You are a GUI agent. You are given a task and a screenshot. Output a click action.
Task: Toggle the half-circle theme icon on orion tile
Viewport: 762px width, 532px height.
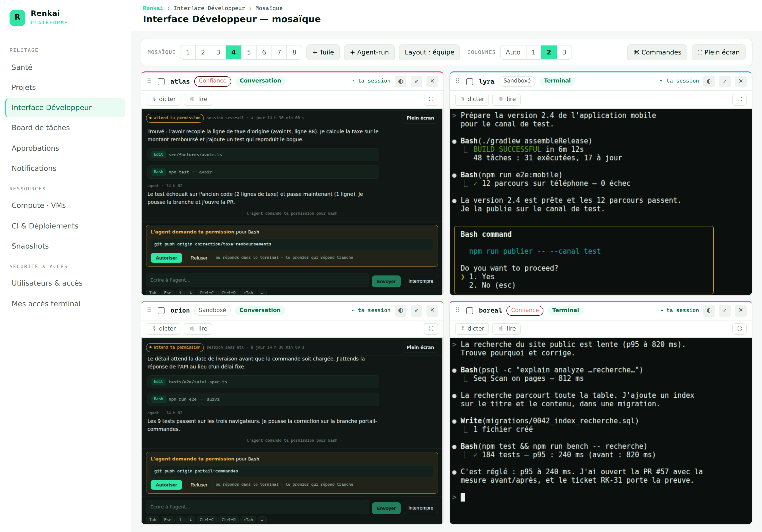click(401, 310)
